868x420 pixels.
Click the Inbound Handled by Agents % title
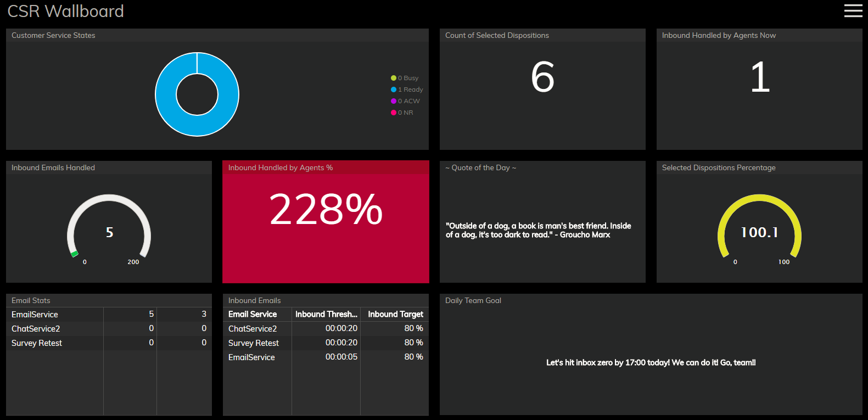click(281, 167)
